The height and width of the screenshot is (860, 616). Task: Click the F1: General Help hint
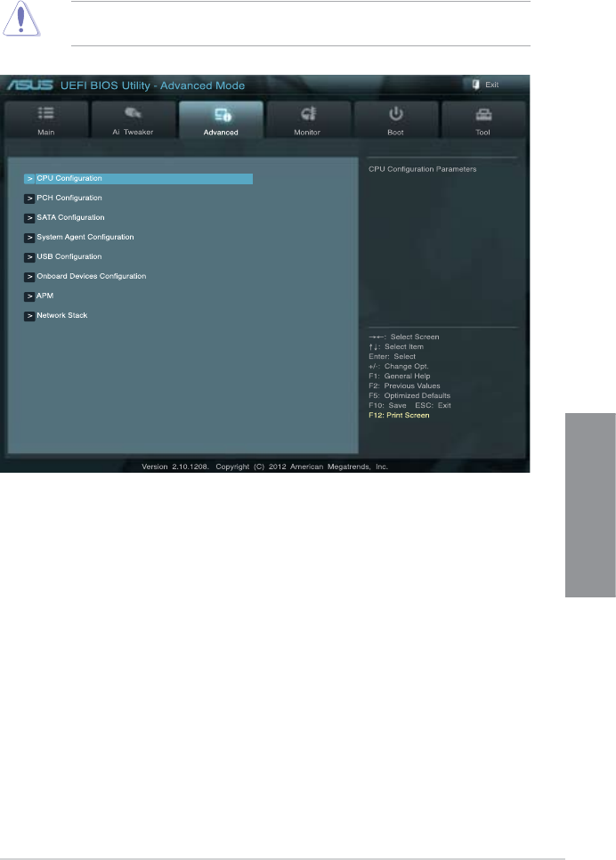[400, 376]
